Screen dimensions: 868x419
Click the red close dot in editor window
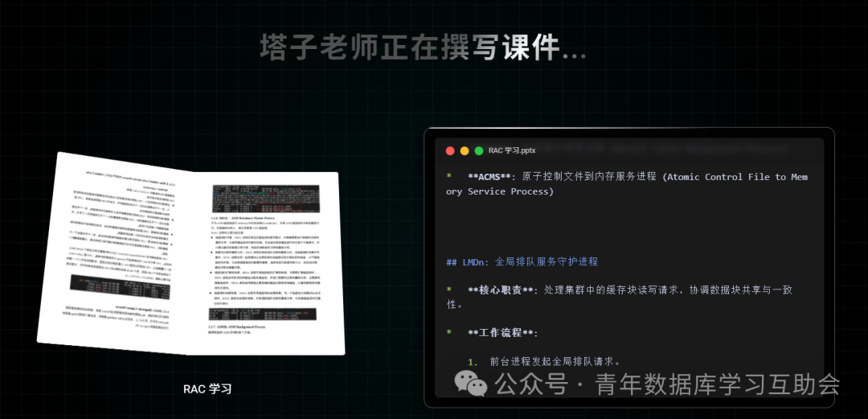click(x=450, y=150)
